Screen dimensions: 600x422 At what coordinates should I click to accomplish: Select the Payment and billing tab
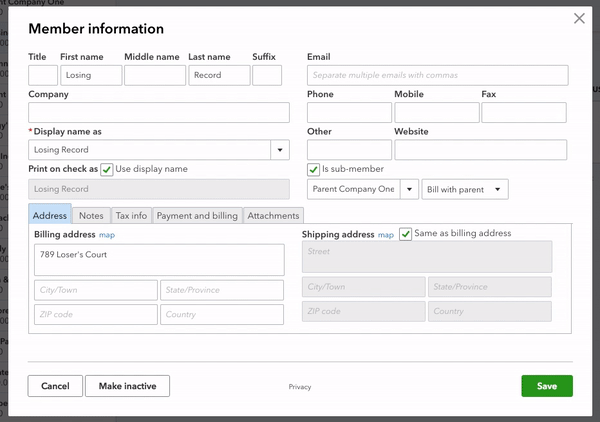coord(197,216)
